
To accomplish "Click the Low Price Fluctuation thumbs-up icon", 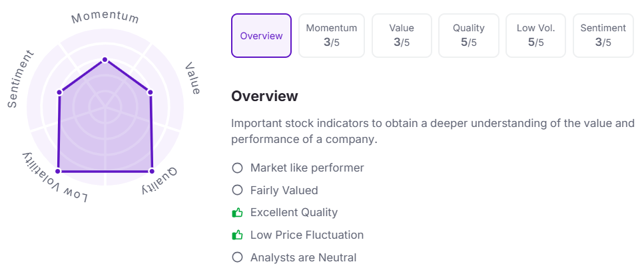I will tap(237, 235).
